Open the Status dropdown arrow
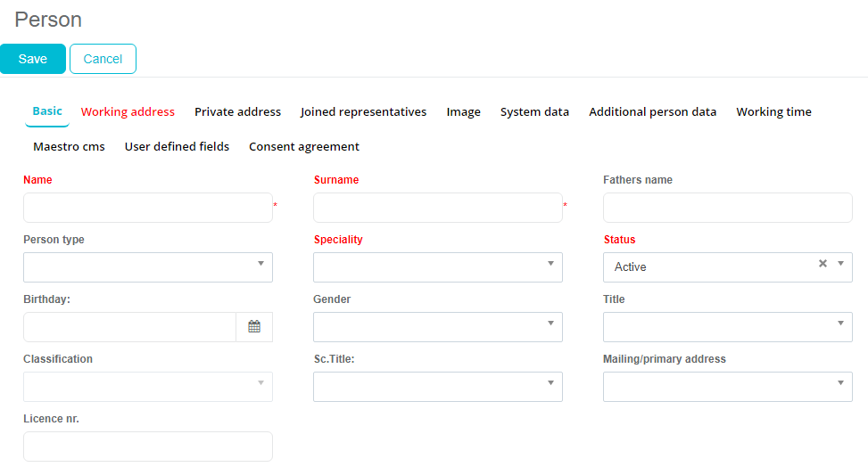868x467 pixels. [x=840, y=264]
